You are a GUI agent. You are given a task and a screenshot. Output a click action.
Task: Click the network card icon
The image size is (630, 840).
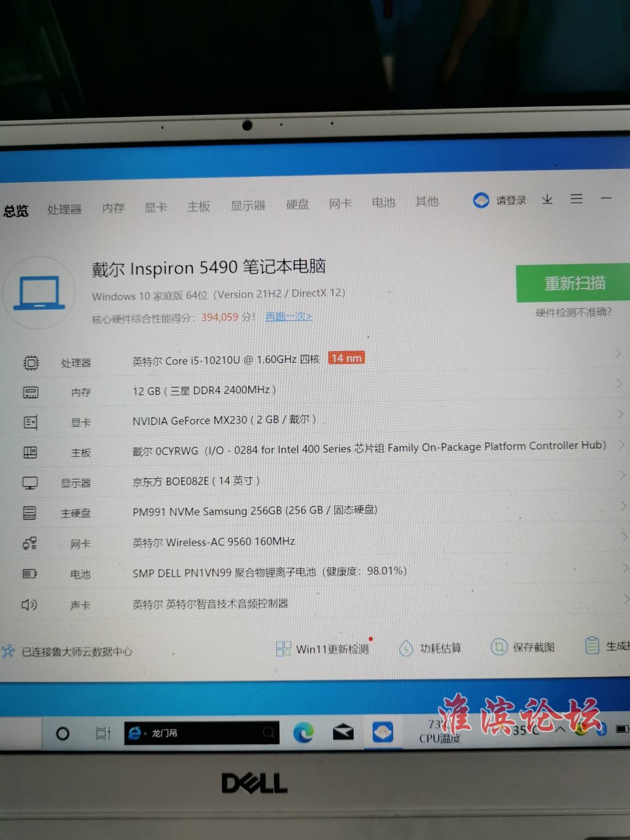30,543
